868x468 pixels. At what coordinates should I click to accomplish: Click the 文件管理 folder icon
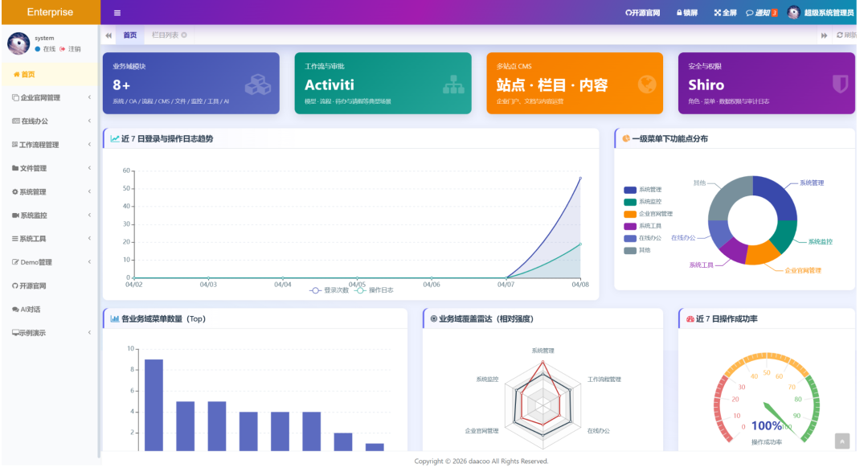pyautogui.click(x=15, y=168)
